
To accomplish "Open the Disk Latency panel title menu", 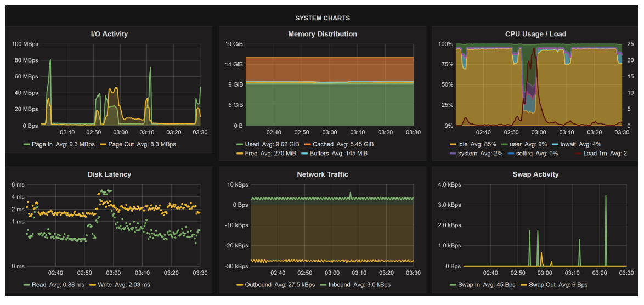I will 109,174.
